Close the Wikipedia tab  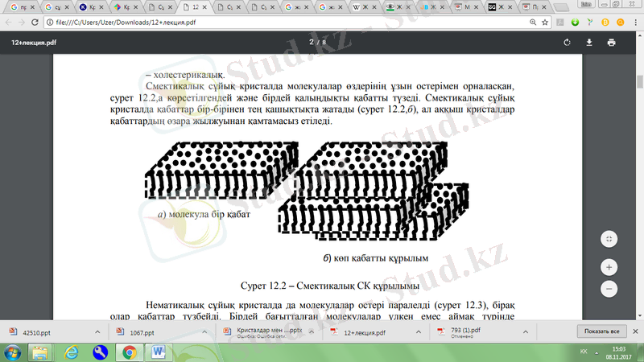point(374,7)
